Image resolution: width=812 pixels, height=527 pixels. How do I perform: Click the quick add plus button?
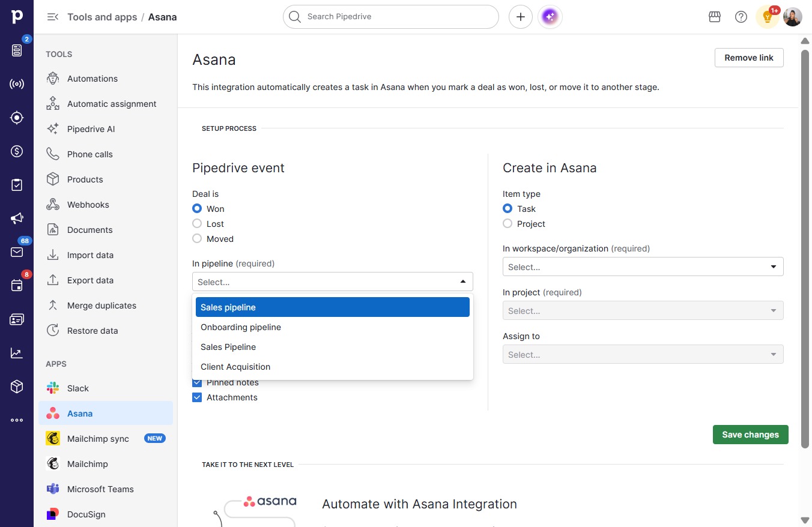pos(521,17)
